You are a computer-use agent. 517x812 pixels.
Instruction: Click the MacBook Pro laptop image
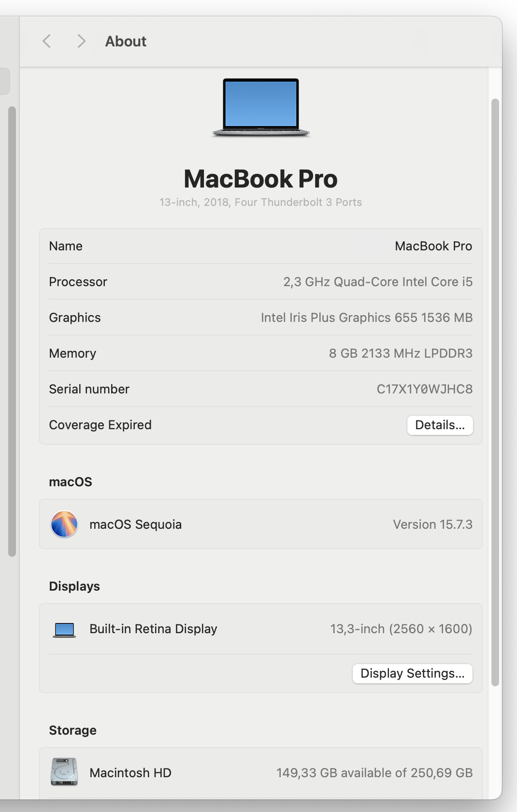click(x=261, y=107)
